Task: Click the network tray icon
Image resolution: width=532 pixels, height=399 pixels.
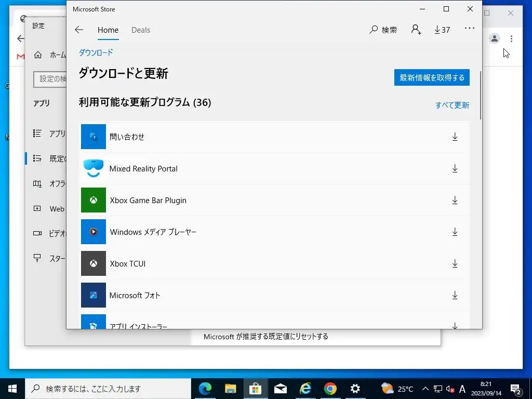Action: (437, 389)
